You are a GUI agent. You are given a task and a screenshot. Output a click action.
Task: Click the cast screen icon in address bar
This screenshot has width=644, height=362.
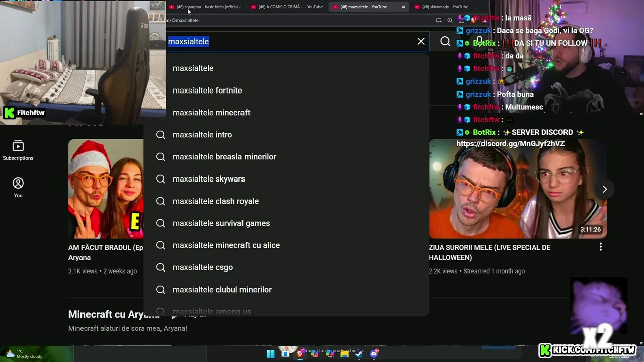(x=439, y=20)
